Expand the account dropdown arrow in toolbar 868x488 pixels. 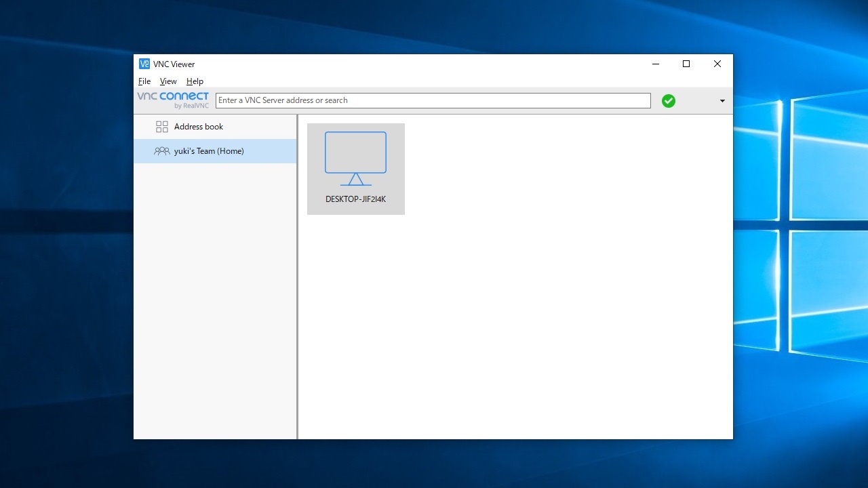coord(722,101)
